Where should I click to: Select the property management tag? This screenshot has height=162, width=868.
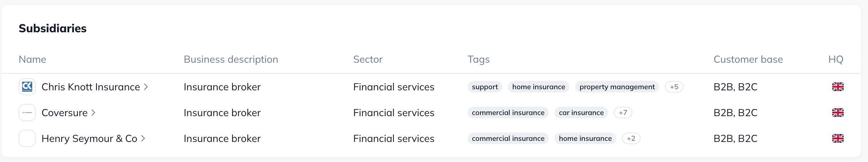click(x=617, y=87)
